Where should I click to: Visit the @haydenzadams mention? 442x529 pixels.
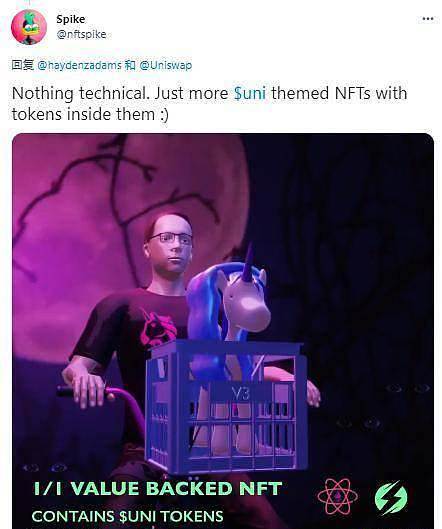point(79,65)
